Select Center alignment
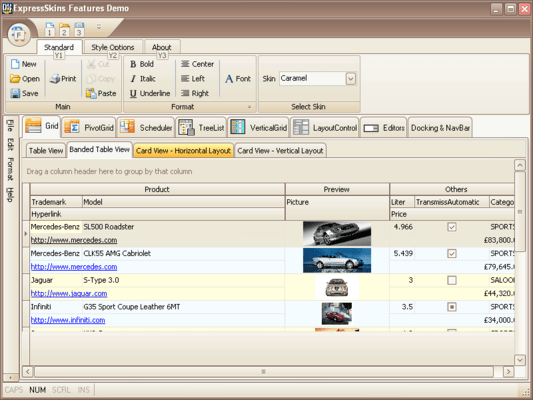533x400 pixels. tap(197, 64)
